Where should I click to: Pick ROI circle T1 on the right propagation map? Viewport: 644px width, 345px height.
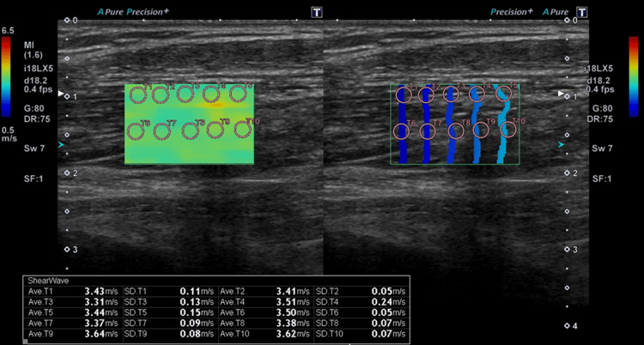coord(404,95)
